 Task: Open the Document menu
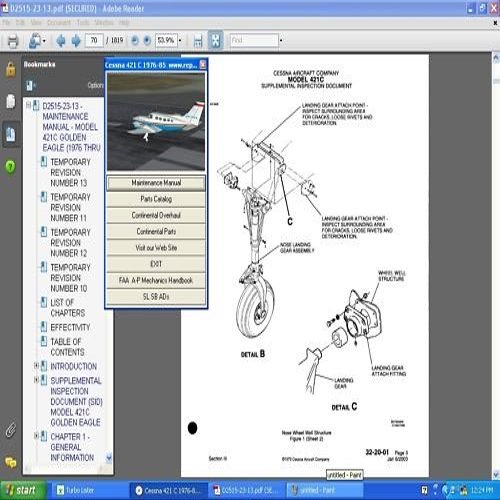(59, 23)
